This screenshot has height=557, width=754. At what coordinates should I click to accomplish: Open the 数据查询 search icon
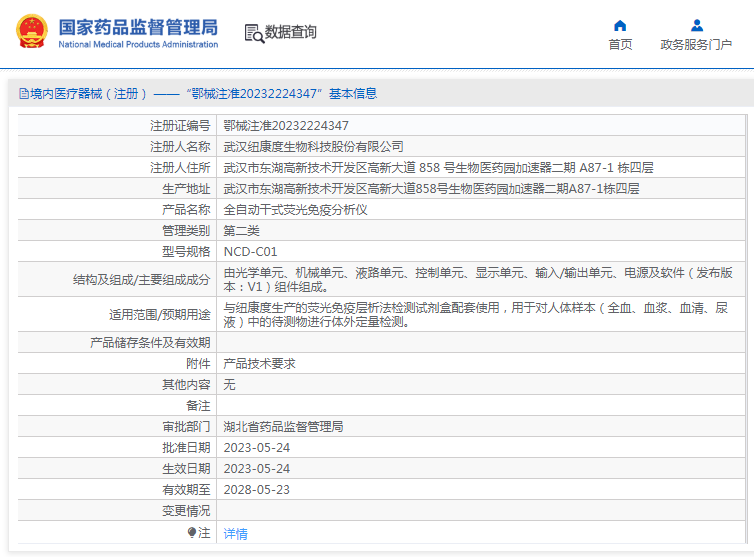click(254, 33)
